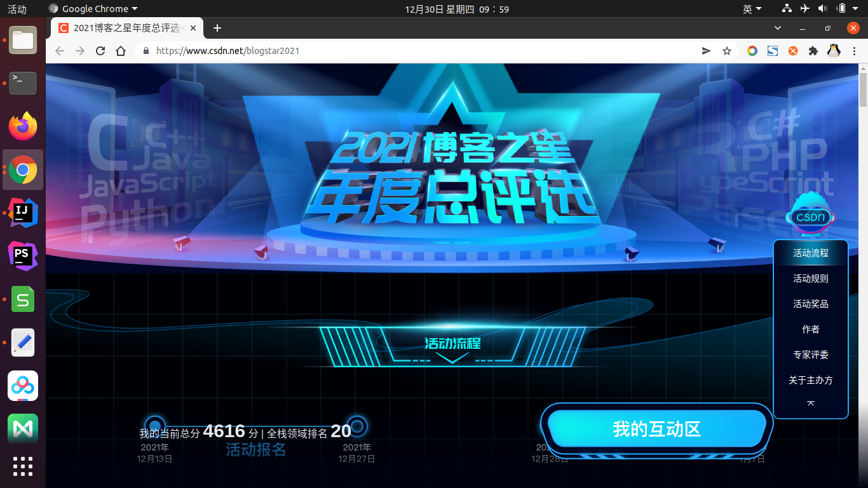Screen dimensions: 868x488
Task: Open the orange circle extension
Action: tap(793, 51)
